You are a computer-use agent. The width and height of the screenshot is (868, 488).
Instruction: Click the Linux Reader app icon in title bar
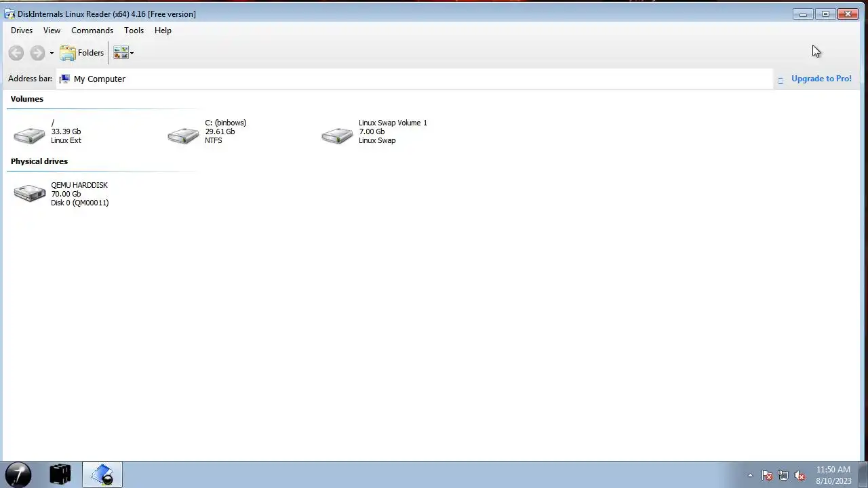coord(9,14)
